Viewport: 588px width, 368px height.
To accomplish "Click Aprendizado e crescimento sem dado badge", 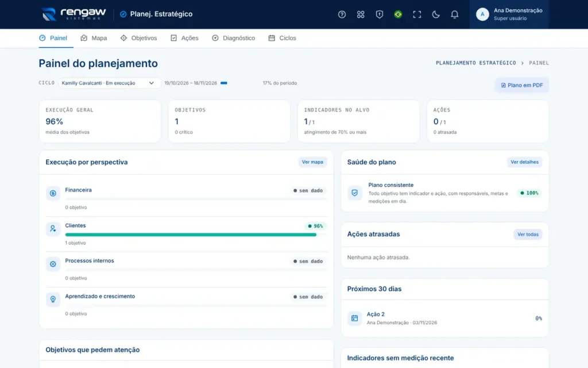I will [x=308, y=297].
